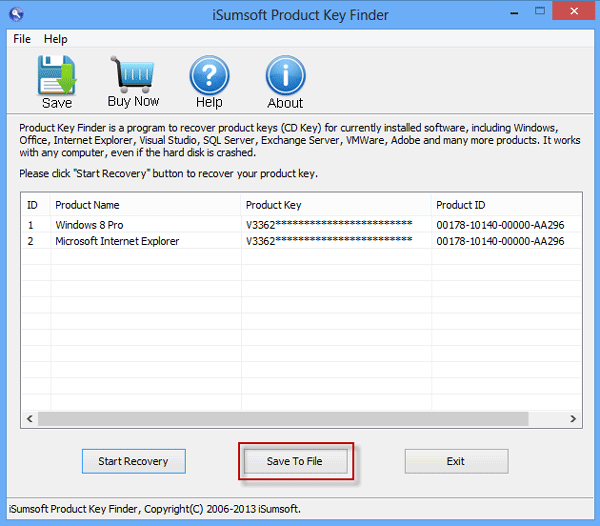Minimize the Product Key Finder window

tap(514, 12)
